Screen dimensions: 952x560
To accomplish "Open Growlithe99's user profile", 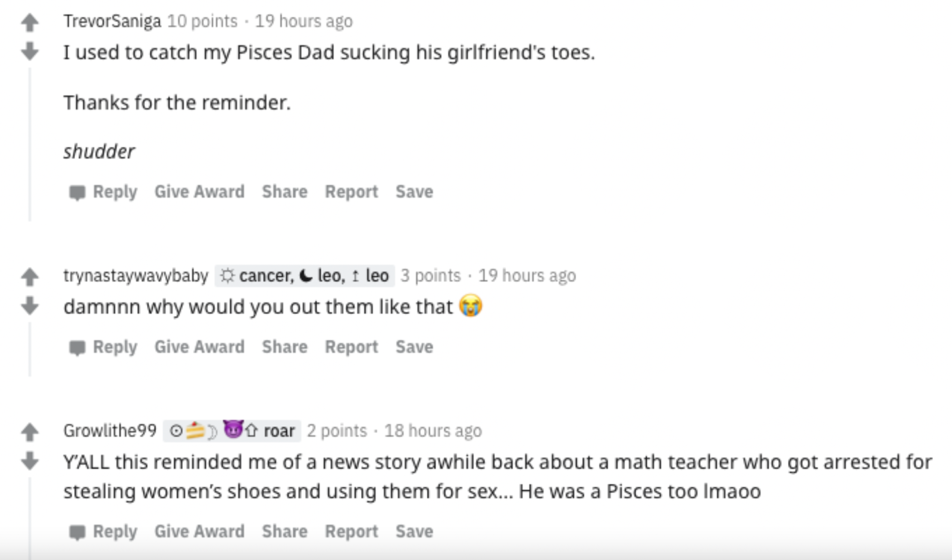I will coord(110,430).
